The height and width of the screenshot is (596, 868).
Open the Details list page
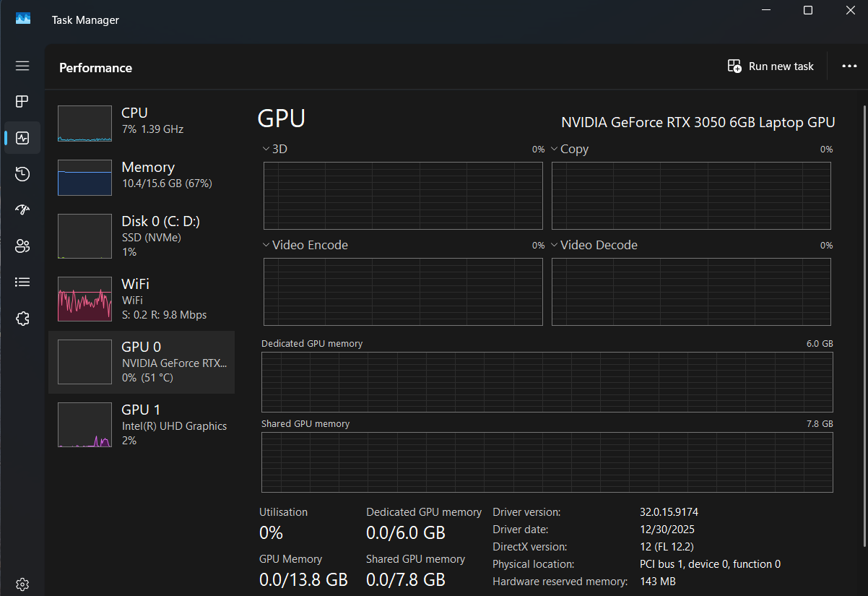[x=22, y=282]
